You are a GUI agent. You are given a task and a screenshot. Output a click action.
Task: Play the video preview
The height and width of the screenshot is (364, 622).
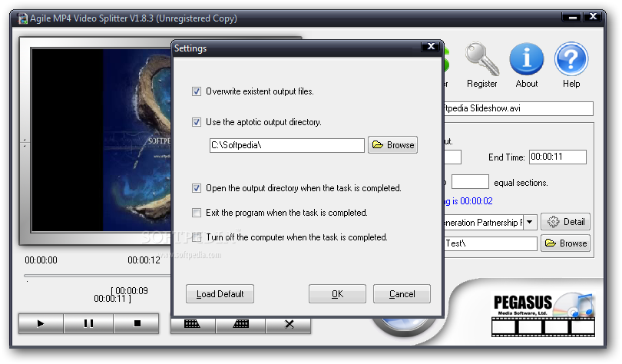pyautogui.click(x=41, y=323)
